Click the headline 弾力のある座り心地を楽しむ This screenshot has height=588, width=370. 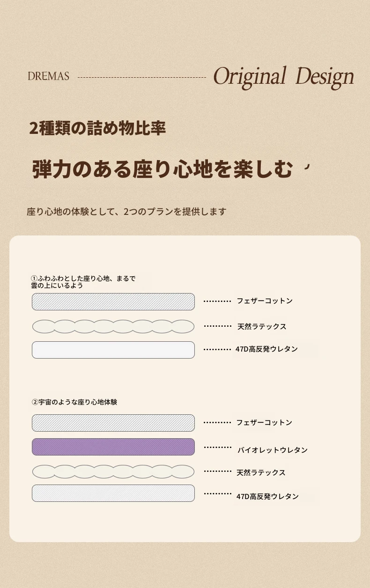pyautogui.click(x=163, y=169)
